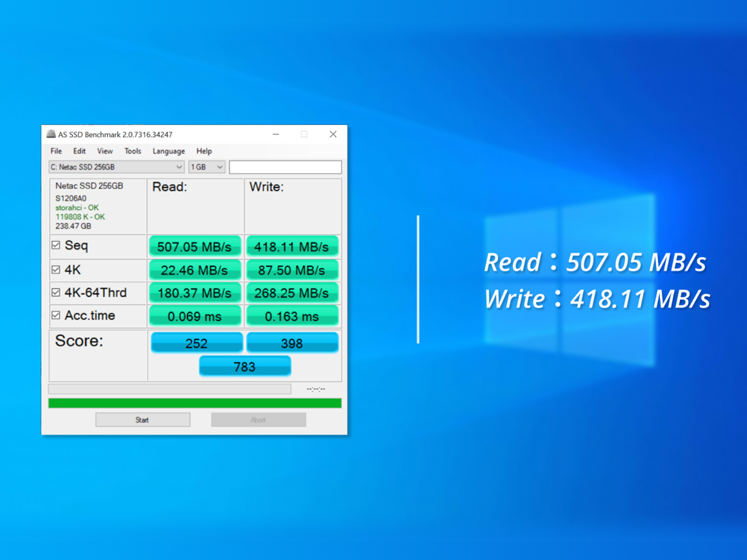Click the Netac SSD 256GB info heading
The height and width of the screenshot is (560, 747).
(x=89, y=186)
